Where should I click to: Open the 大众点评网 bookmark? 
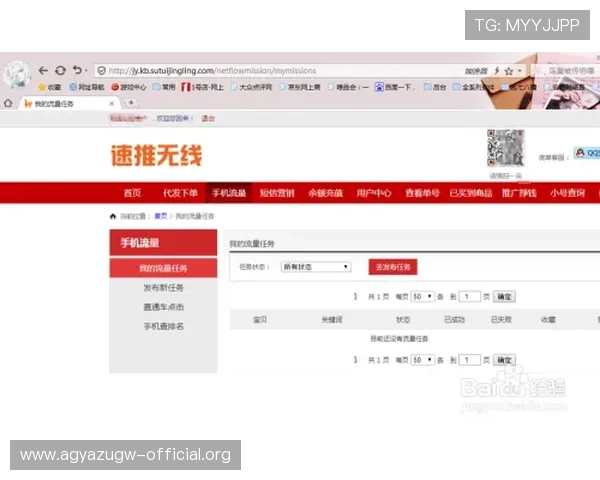pyautogui.click(x=251, y=87)
